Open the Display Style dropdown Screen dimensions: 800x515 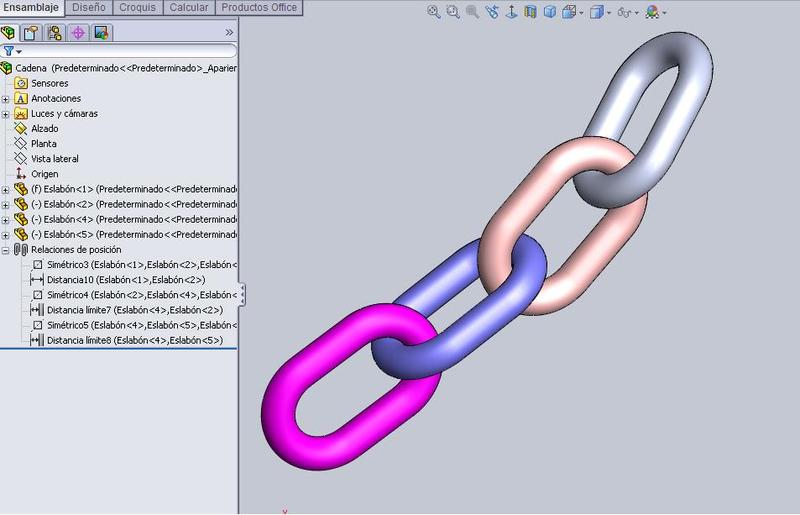pos(599,12)
